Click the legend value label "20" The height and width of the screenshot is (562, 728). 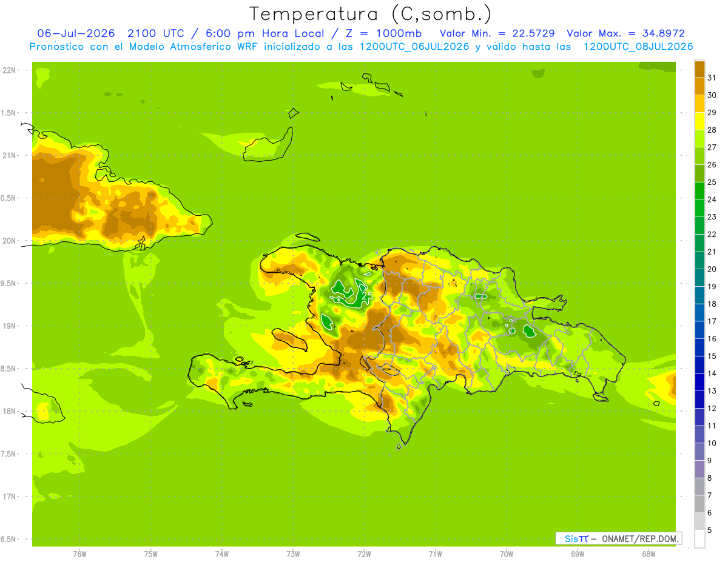(712, 269)
